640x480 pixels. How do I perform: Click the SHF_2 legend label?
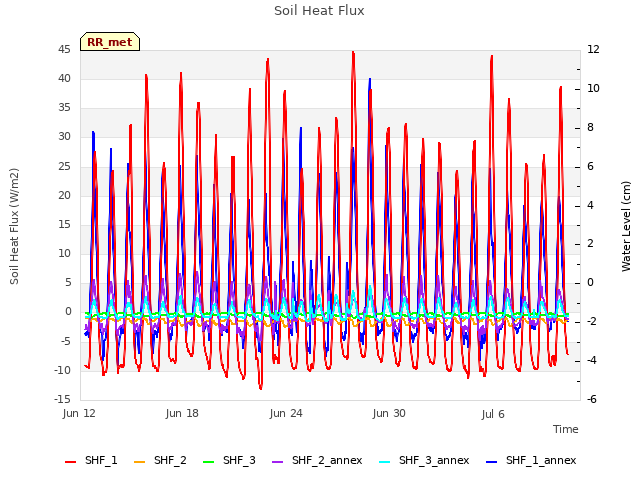170,460
